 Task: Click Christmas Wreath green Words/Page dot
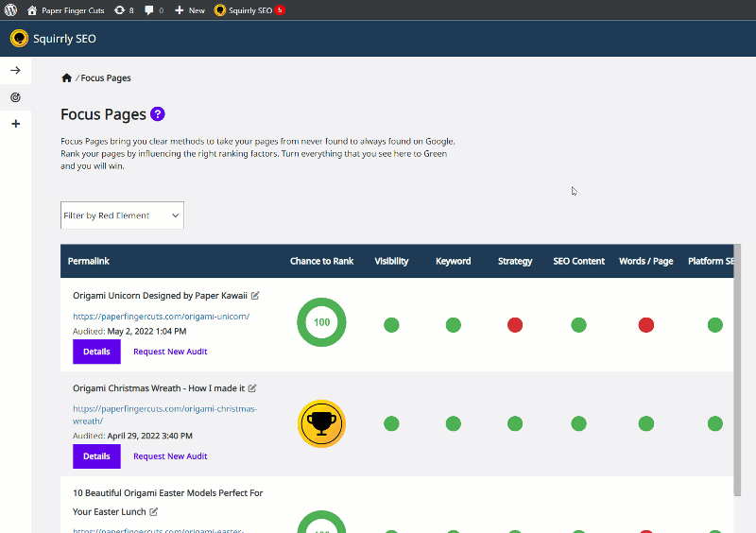pos(646,423)
